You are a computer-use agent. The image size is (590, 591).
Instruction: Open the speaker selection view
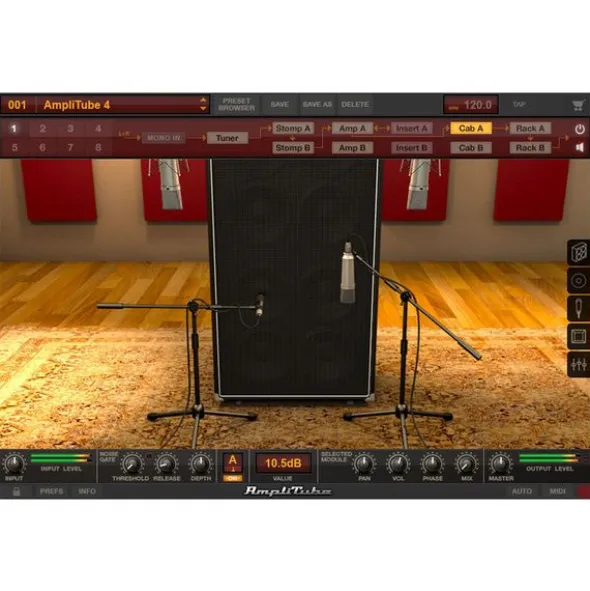click(x=579, y=280)
